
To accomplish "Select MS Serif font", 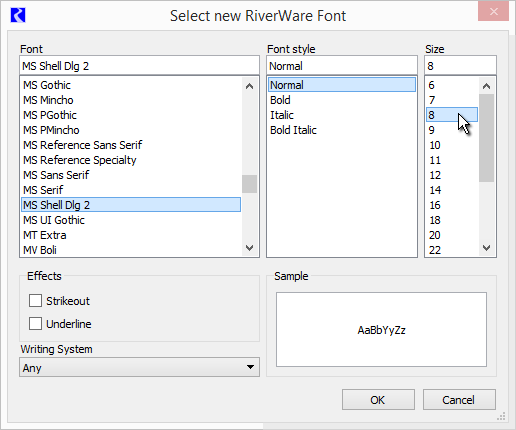I will 131,190.
